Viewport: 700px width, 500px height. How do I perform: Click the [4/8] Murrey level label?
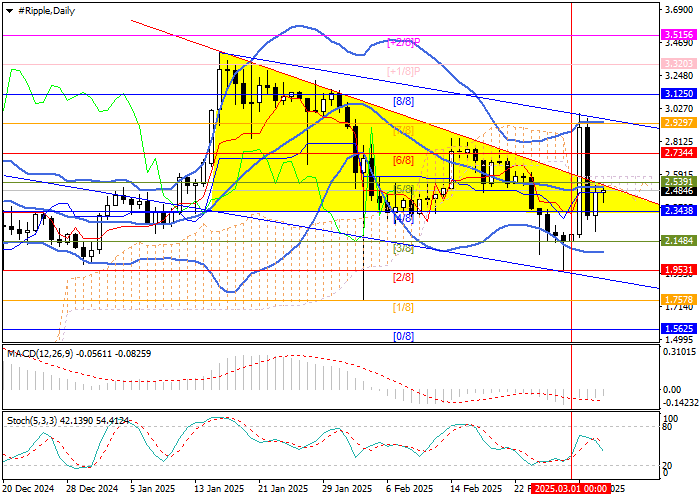click(403, 219)
